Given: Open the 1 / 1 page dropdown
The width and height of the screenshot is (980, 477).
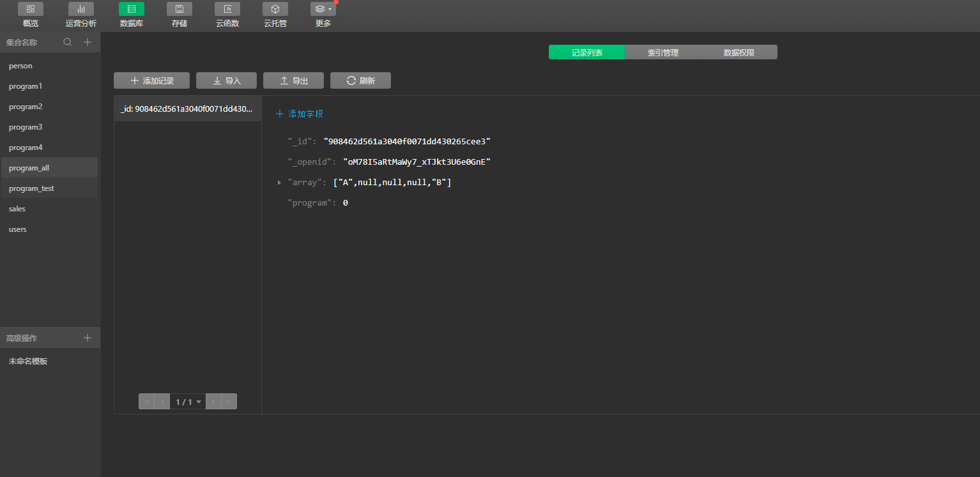Looking at the screenshot, I should pos(188,402).
